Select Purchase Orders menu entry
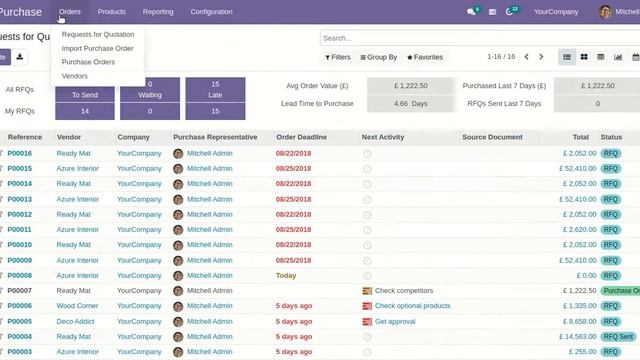Viewport: 640px width, 360px height. tap(88, 62)
